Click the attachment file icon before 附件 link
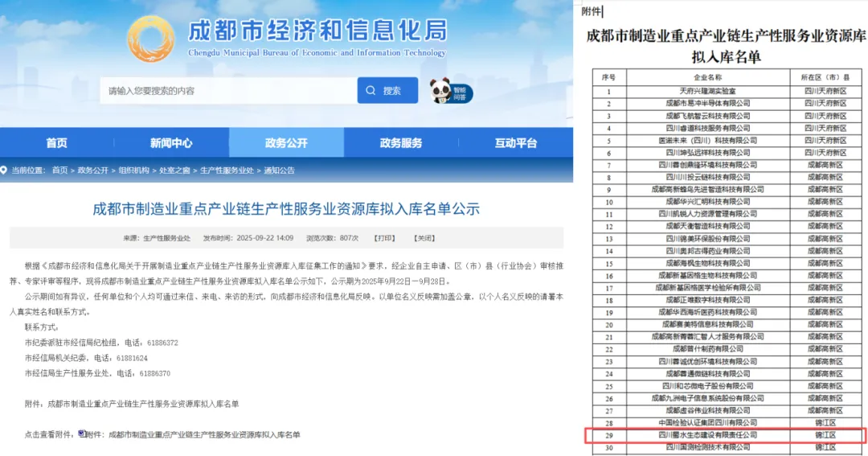The image size is (868, 456). pos(81,433)
